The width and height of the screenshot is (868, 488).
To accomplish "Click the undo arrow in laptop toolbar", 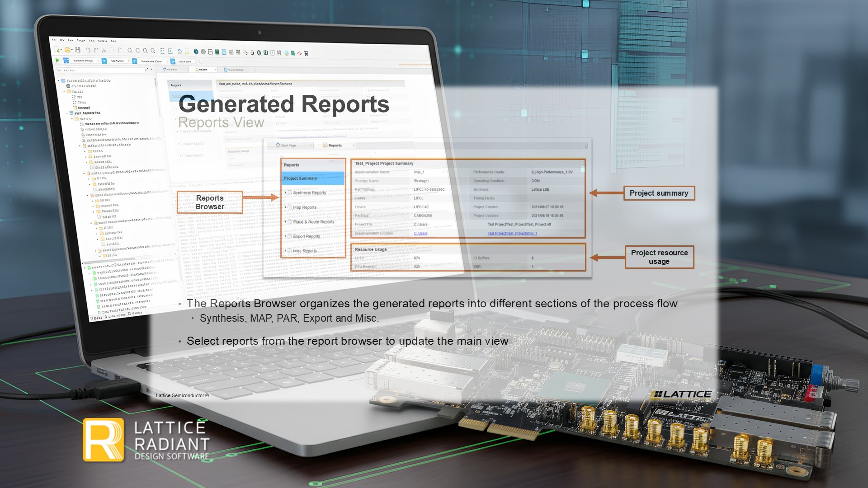I will coord(88,50).
